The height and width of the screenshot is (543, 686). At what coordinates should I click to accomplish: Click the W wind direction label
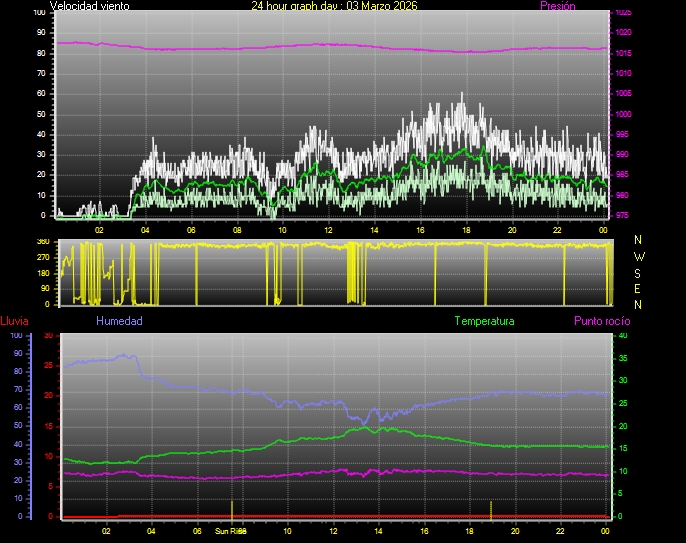638,256
